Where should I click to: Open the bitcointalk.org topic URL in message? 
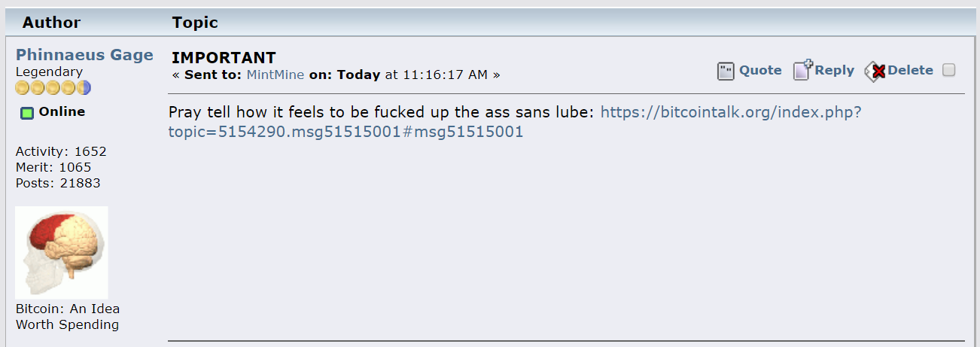pos(515,122)
